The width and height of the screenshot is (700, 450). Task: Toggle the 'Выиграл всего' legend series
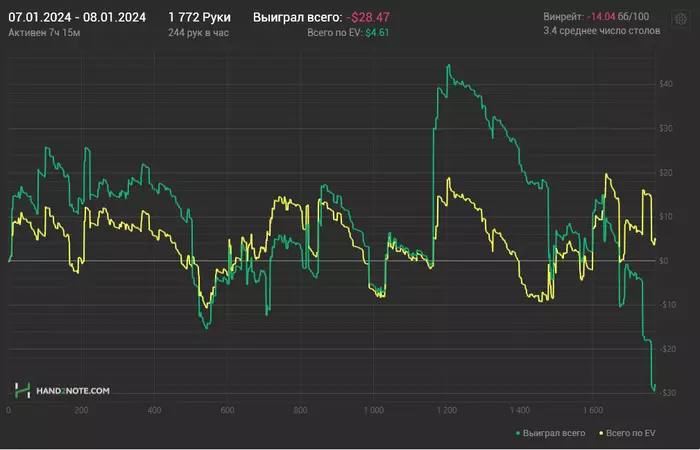pos(550,433)
